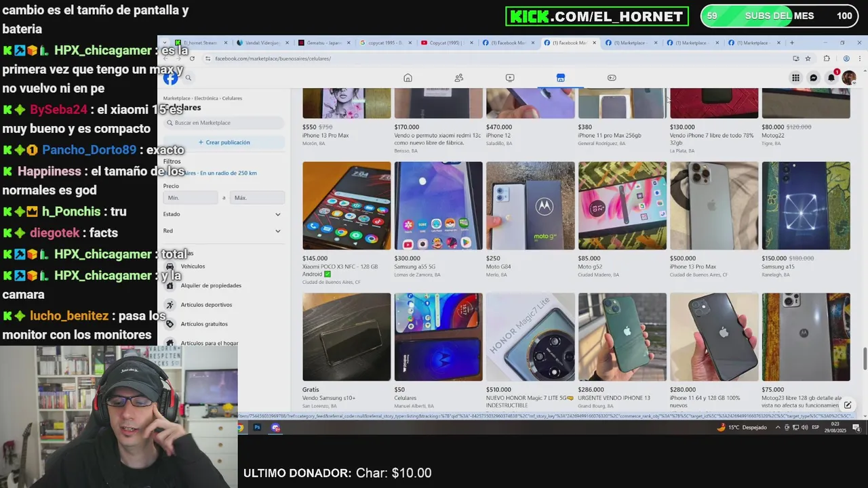Open Photoshop from the Windows taskbar
Image resolution: width=868 pixels, height=488 pixels.
click(257, 428)
